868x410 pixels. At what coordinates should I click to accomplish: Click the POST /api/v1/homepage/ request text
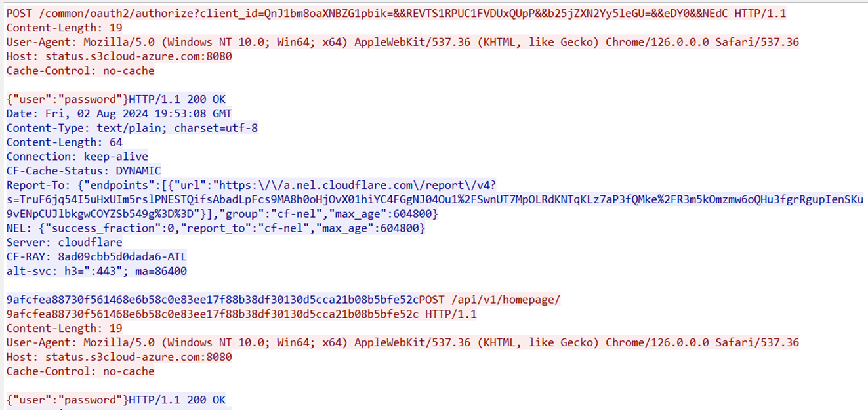(490, 300)
